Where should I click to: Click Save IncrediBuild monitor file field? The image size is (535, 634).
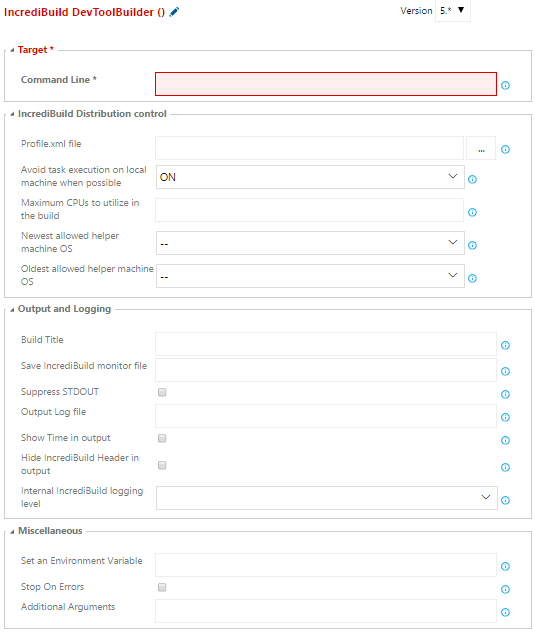[x=326, y=370]
